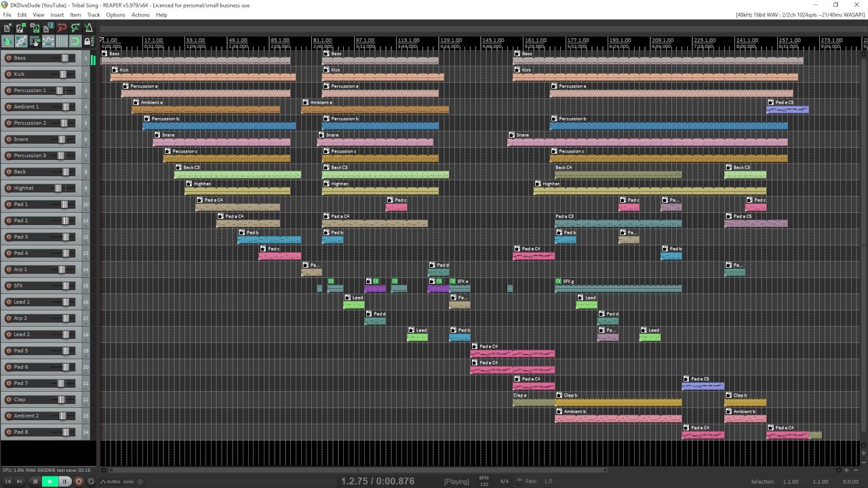Click the New Project toolbar icon
The image size is (868, 488).
pyautogui.click(x=7, y=28)
